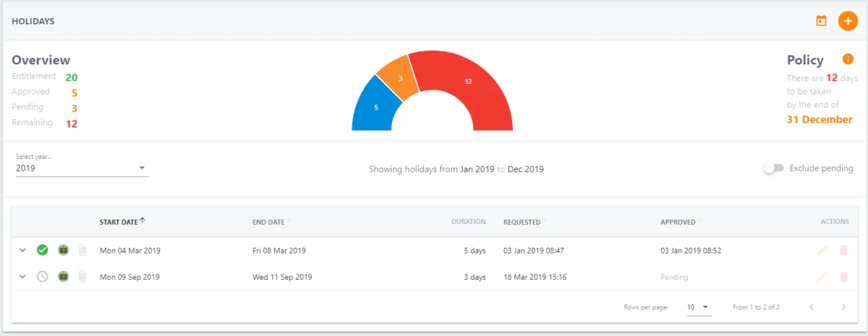Edit the 09 Sep 2019 holiday
The image size is (868, 336).
[x=821, y=276]
